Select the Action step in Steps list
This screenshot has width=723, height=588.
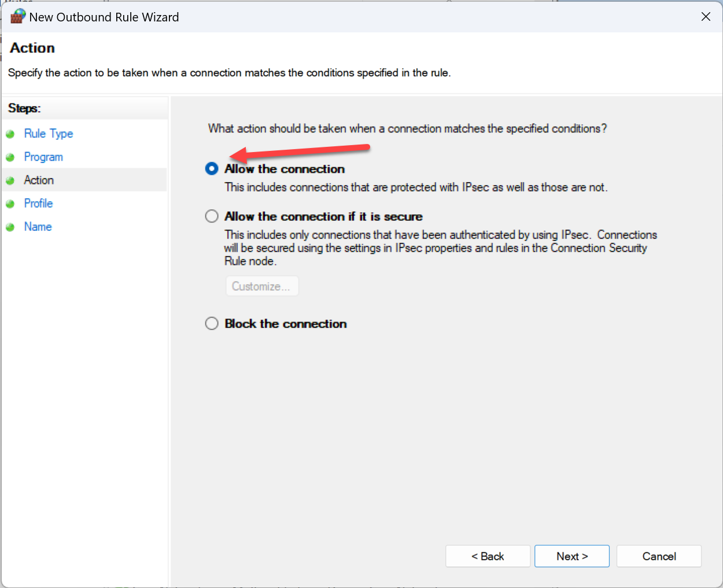pyautogui.click(x=39, y=180)
